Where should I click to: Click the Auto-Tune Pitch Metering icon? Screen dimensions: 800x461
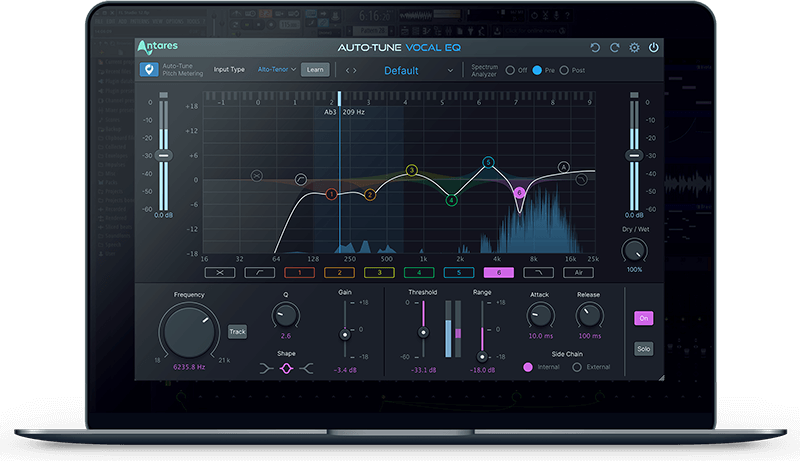click(149, 69)
